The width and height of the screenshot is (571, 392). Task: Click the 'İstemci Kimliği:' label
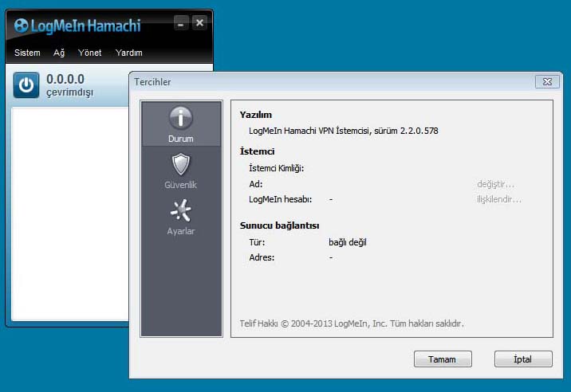pos(277,168)
